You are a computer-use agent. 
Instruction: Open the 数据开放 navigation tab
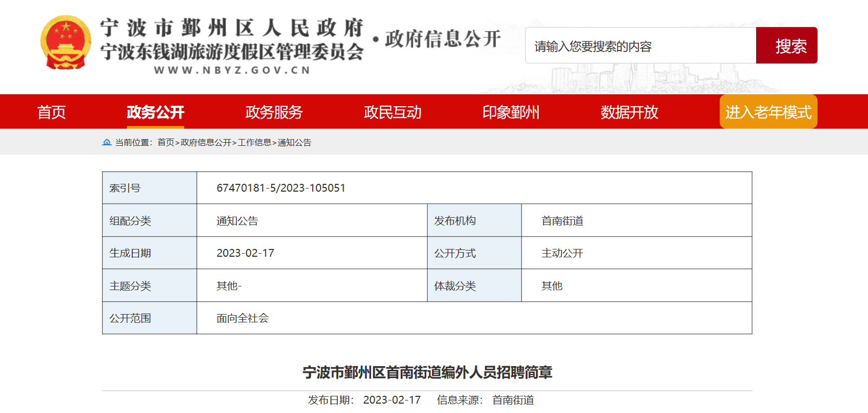[630, 112]
